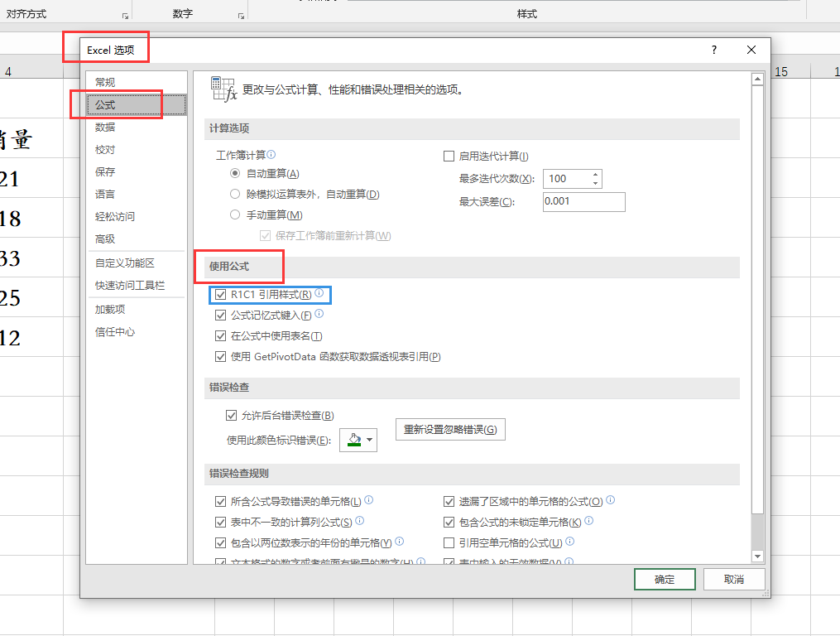840x636 pixels.
Task: Toggle 遗漏了区域中的单元格的公式 checkbox
Action: [x=449, y=501]
